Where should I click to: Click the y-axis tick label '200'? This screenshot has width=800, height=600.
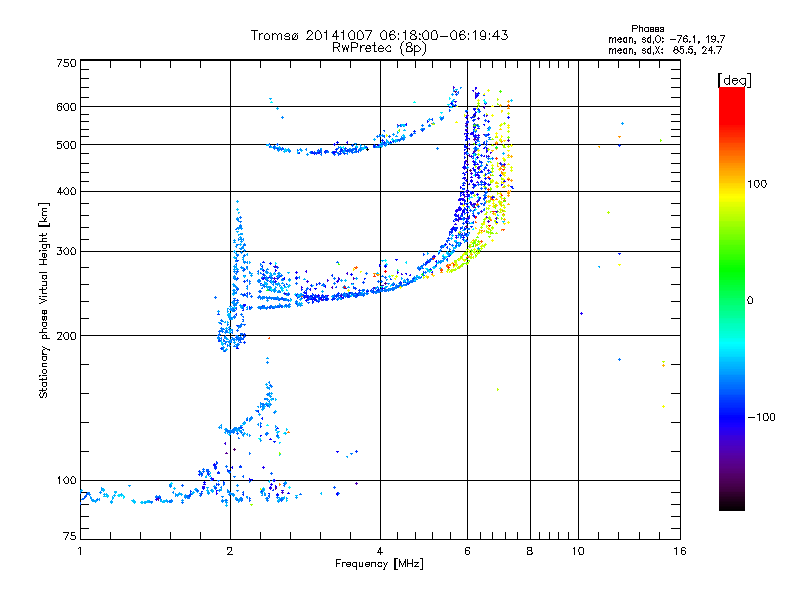click(66, 336)
